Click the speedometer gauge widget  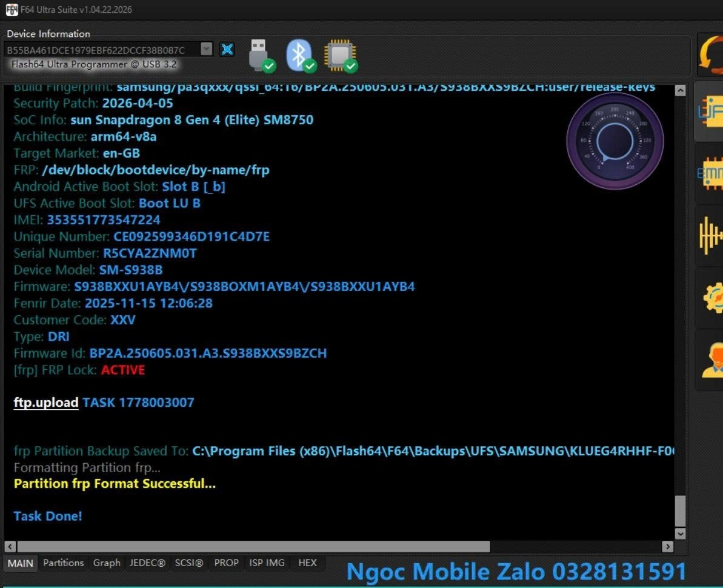(615, 141)
